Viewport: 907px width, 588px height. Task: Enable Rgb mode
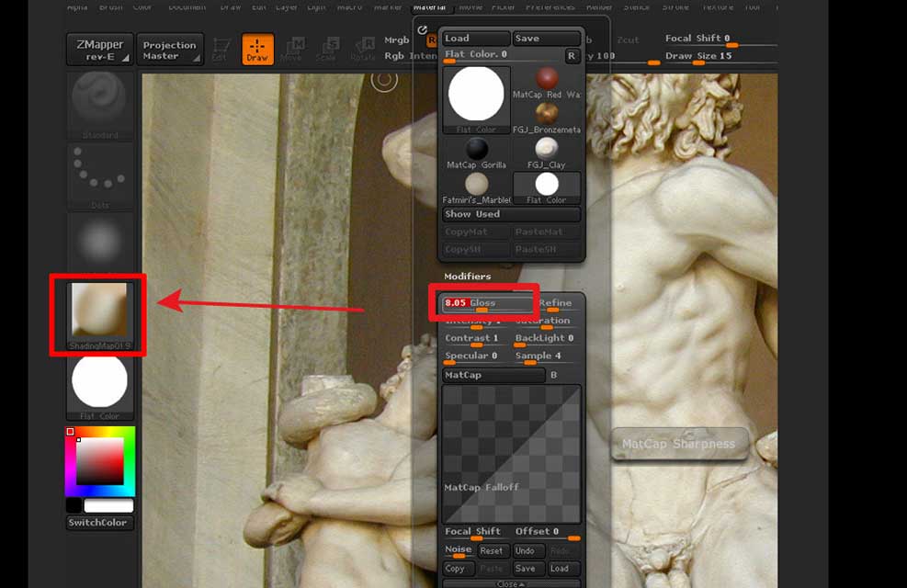tap(394, 55)
